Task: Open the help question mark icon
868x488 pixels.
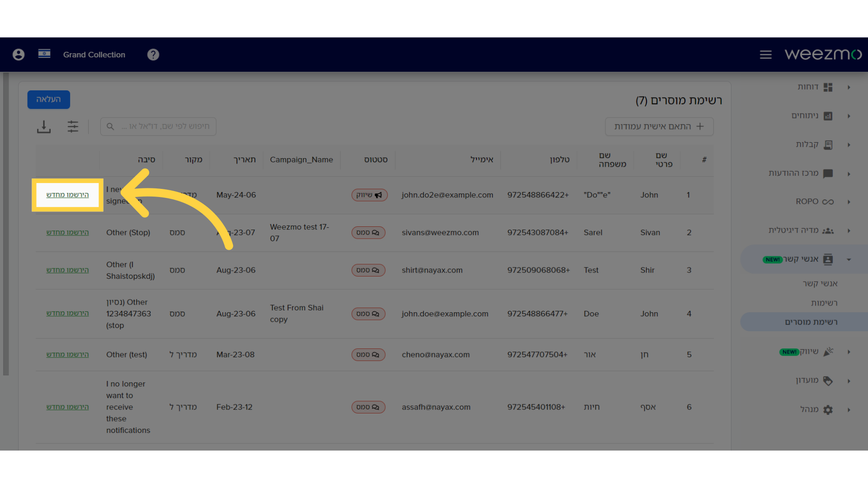Action: [153, 55]
